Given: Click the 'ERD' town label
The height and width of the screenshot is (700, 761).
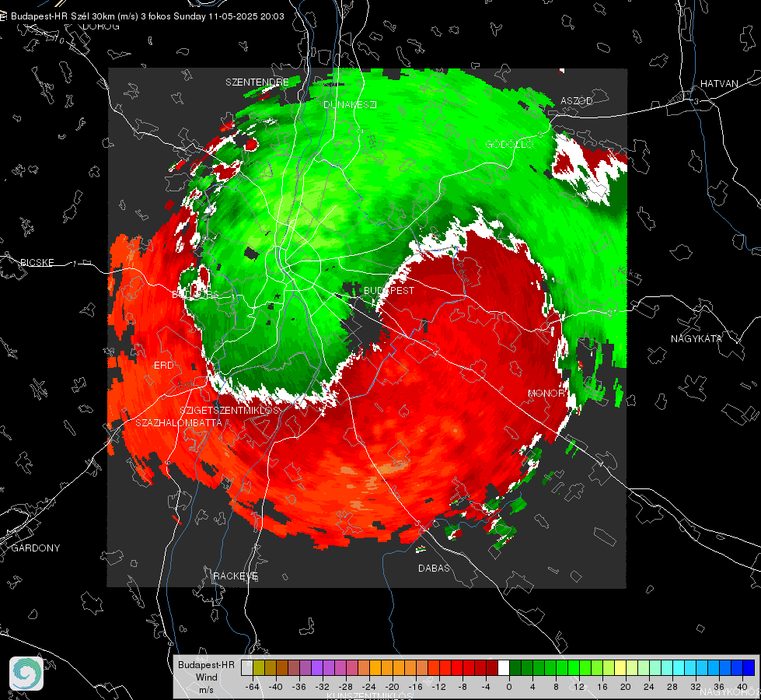Looking at the screenshot, I should (163, 366).
